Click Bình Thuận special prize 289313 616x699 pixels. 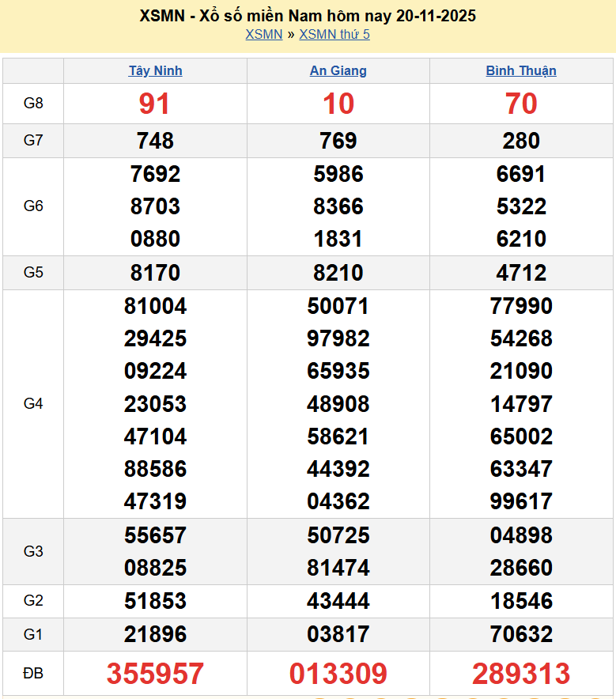click(521, 674)
